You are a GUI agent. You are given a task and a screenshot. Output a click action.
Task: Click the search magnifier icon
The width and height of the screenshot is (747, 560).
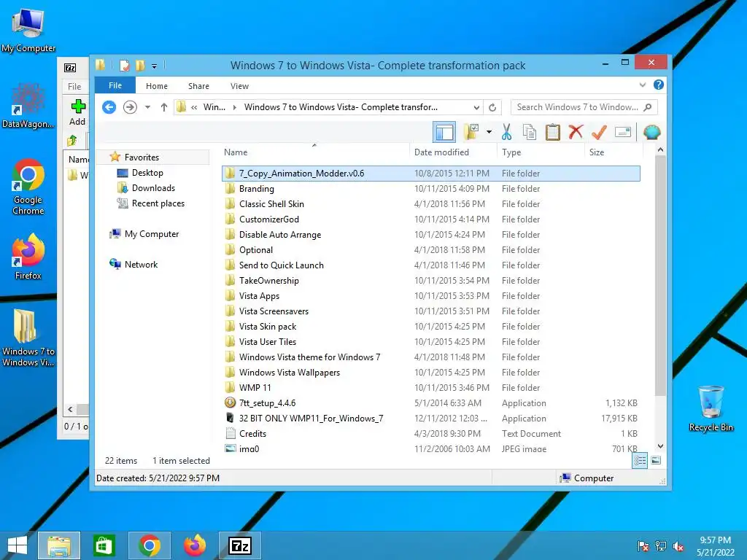click(x=648, y=107)
